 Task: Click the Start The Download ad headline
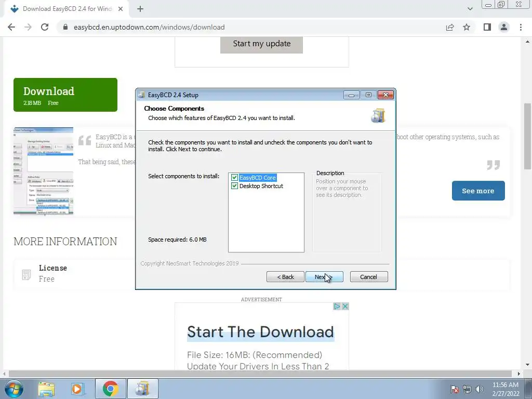tap(260, 332)
